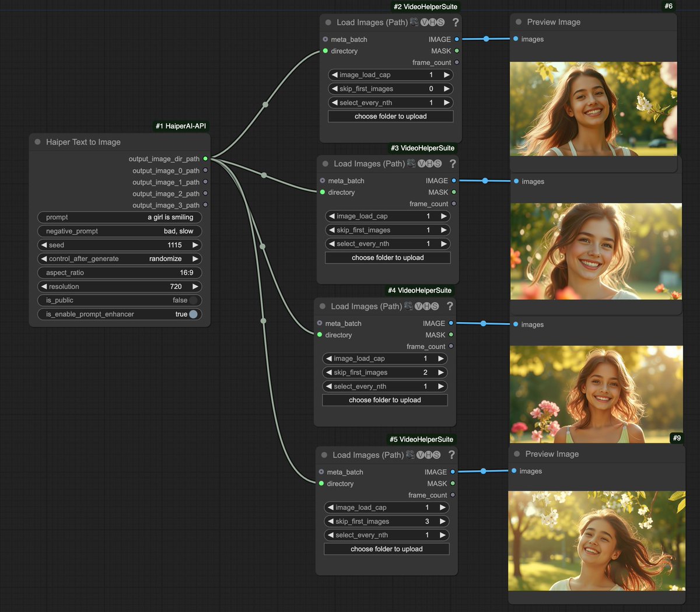Click the output_image_1_path output port
Screen dimensions: 700x612
pyautogui.click(x=205, y=182)
